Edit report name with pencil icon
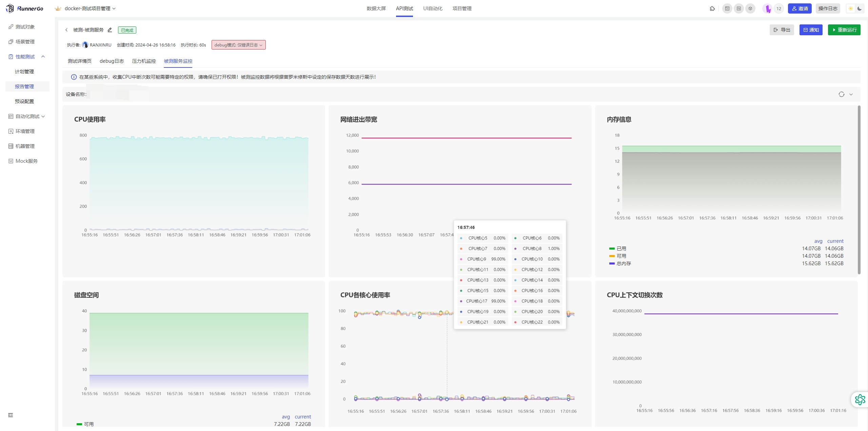This screenshot has width=868, height=431. pyautogui.click(x=110, y=30)
